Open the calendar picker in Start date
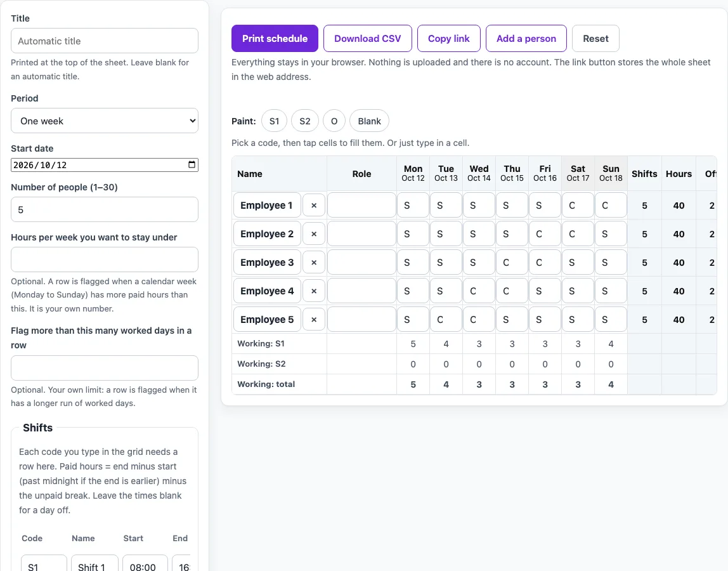The height and width of the screenshot is (571, 728). [x=192, y=165]
